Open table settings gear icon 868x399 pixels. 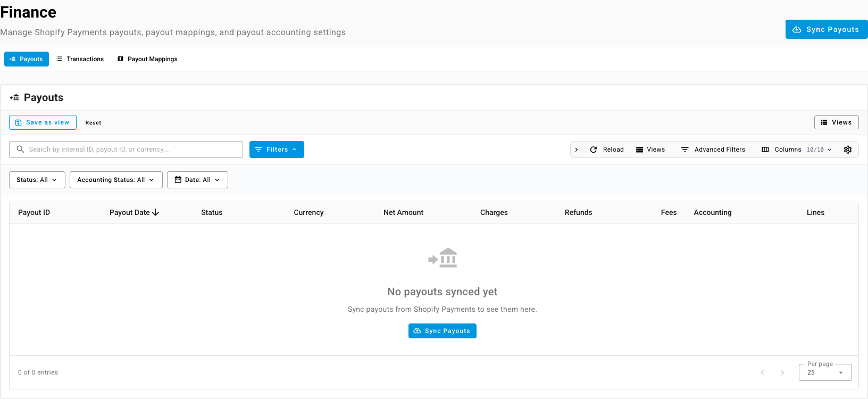click(x=848, y=149)
